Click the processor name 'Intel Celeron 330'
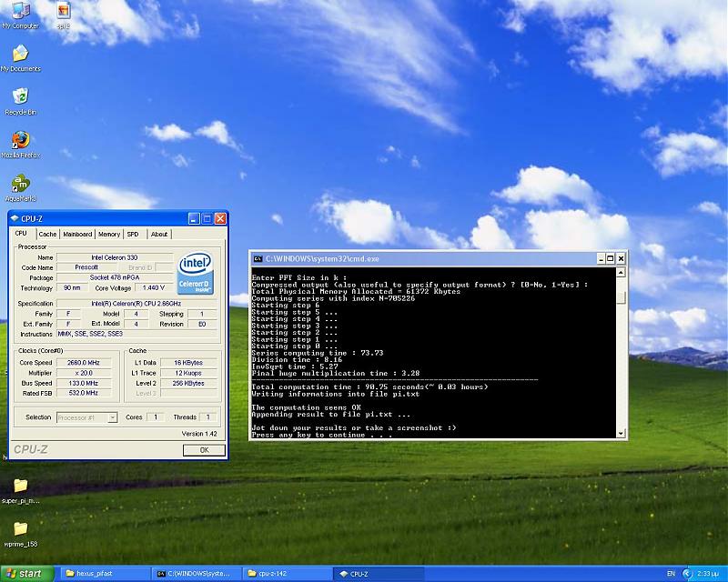Image resolution: width=728 pixels, height=582 pixels. 115,257
